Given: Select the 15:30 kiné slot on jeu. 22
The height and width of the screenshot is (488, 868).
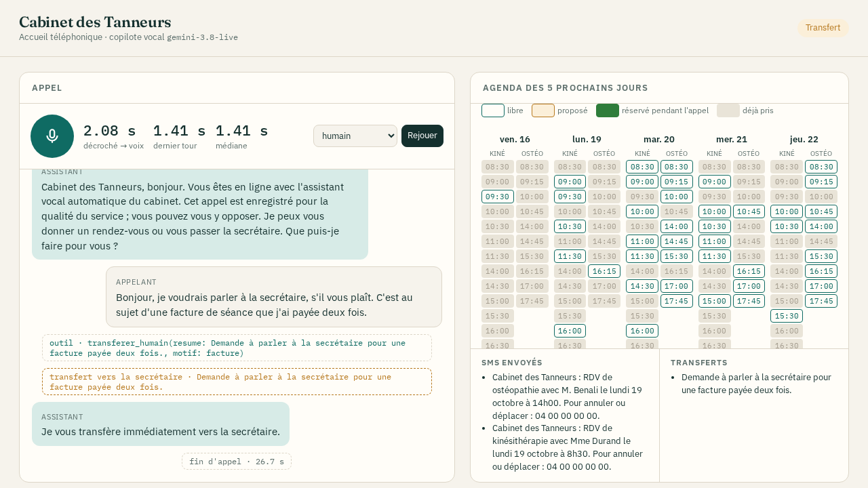Looking at the screenshot, I should pos(787,316).
